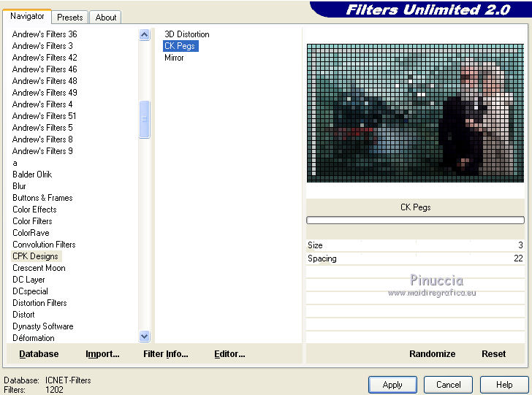Adjust the Spacing slider row
This screenshot has height=395, width=532.
(x=415, y=258)
